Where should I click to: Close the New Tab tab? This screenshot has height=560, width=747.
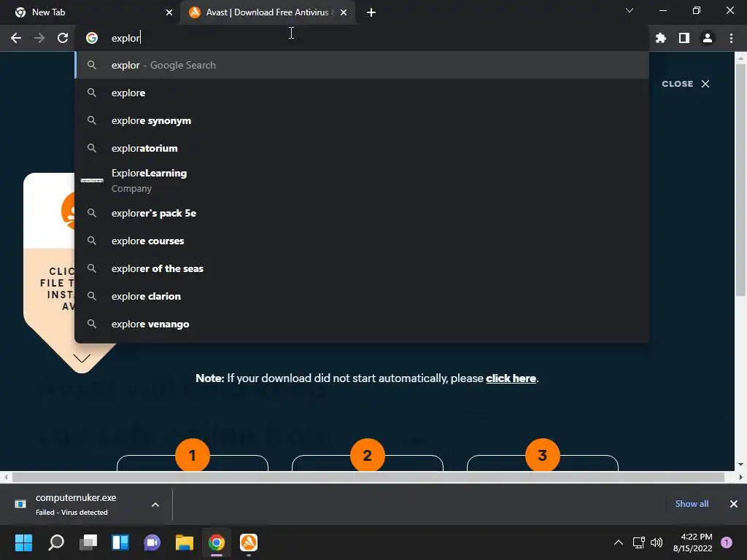tap(169, 12)
